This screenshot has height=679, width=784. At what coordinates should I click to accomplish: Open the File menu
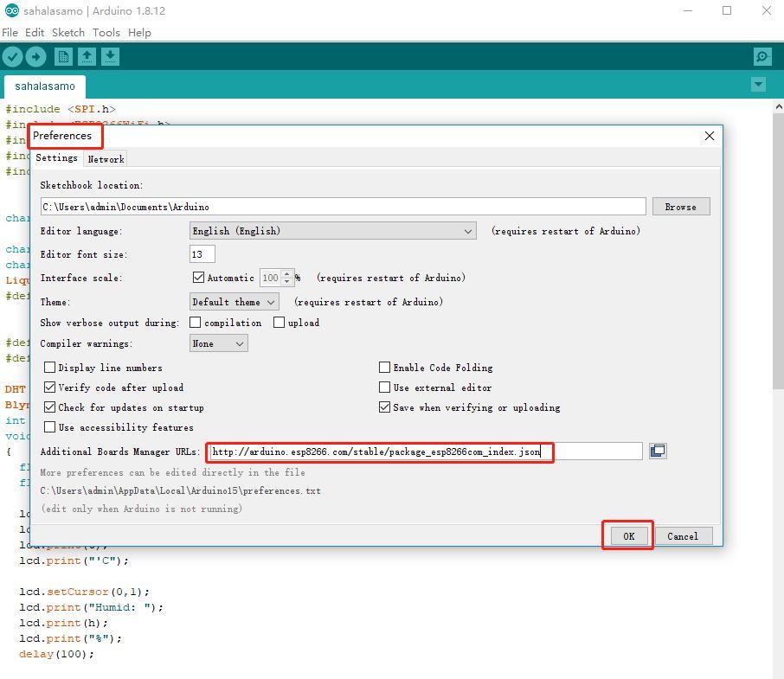[10, 33]
